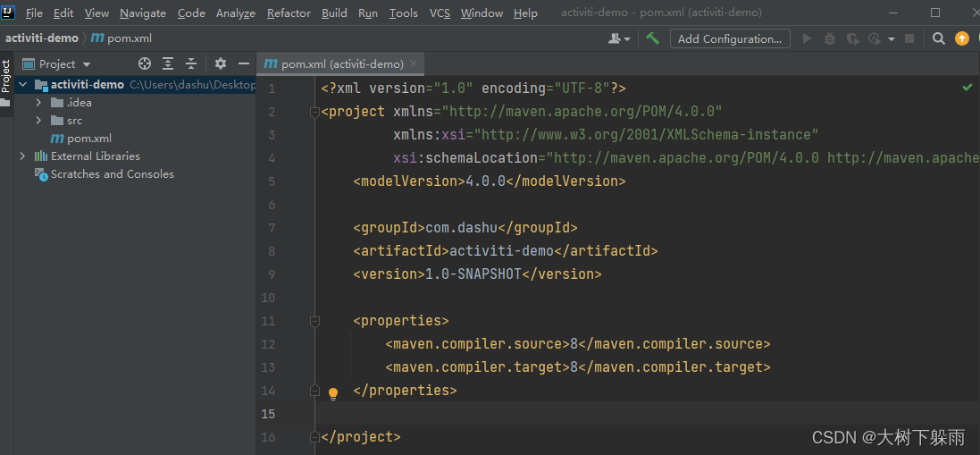Viewport: 980px width, 455px height.
Task: Click maven.compiler.source value 8
Action: click(574, 344)
